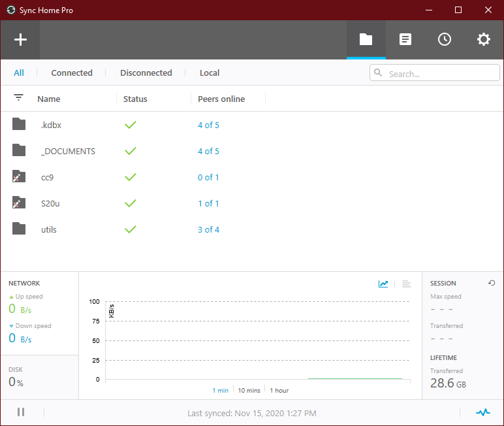504x426 pixels.
Task: Click the green status checkmark for .kdbx
Action: point(131,125)
